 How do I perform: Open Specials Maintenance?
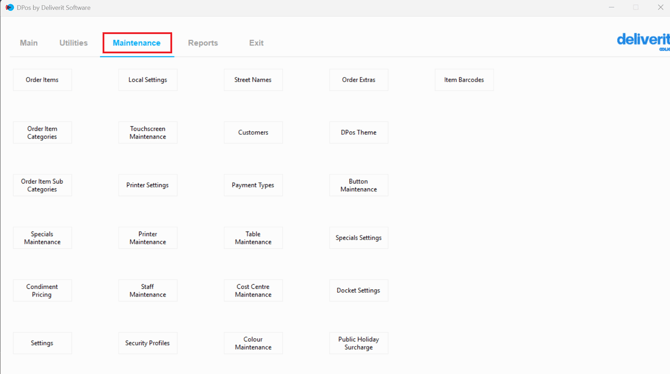[x=42, y=238]
